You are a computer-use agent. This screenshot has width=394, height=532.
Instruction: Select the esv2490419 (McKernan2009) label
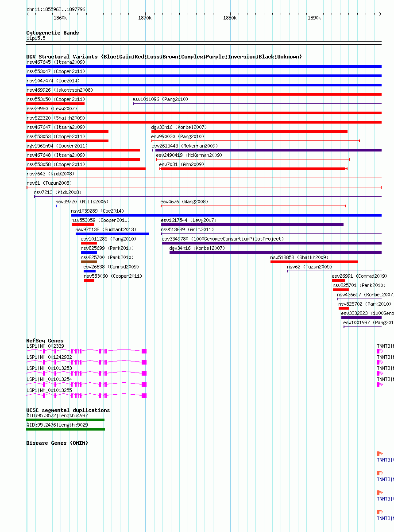(x=189, y=155)
